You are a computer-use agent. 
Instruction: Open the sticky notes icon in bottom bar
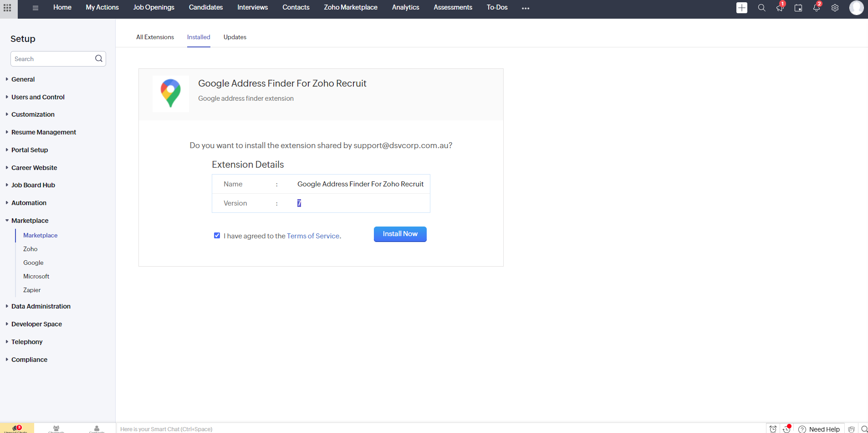coord(851,429)
